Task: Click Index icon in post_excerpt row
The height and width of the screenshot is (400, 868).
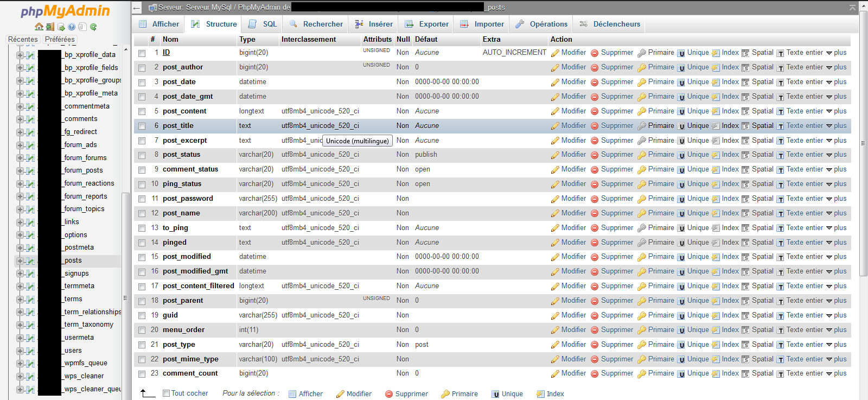Action: [x=716, y=141]
